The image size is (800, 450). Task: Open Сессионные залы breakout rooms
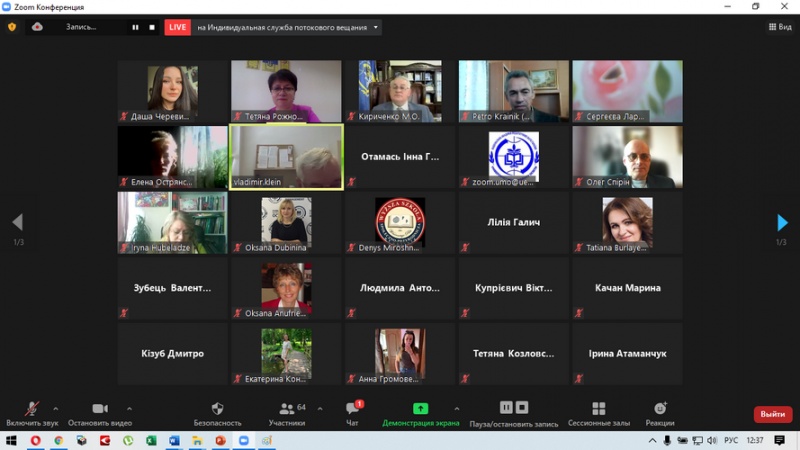click(598, 409)
